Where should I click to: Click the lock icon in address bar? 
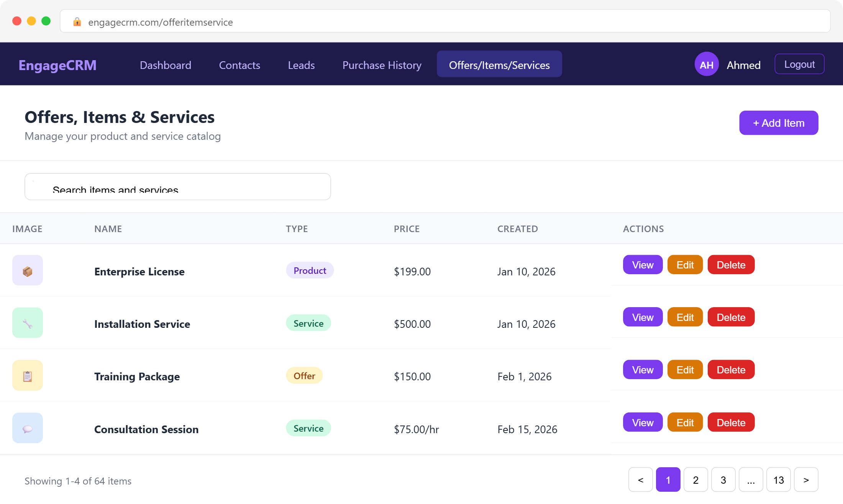(77, 22)
